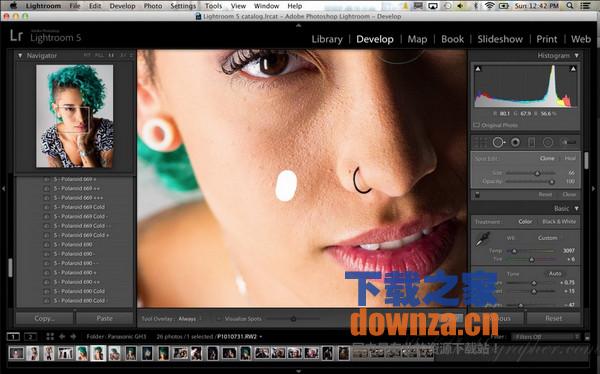Switch to the Library module
Screen dimensions: 600x374
327,39
